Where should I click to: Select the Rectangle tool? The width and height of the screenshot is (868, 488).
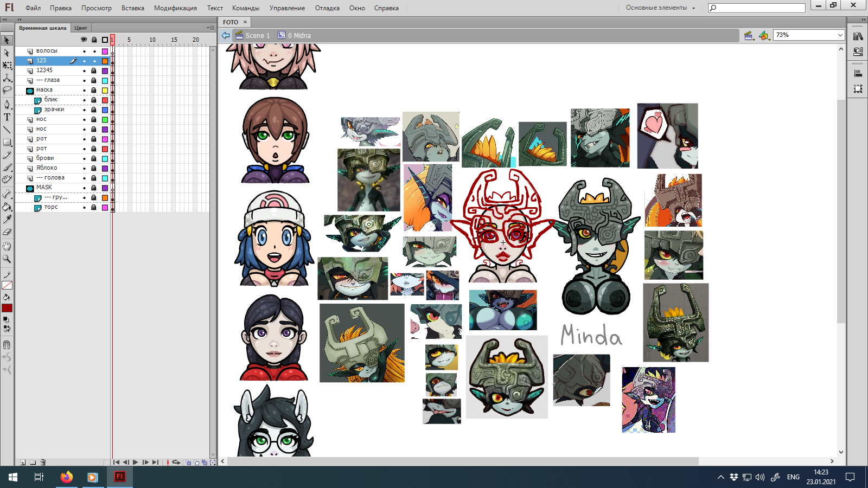pyautogui.click(x=7, y=143)
